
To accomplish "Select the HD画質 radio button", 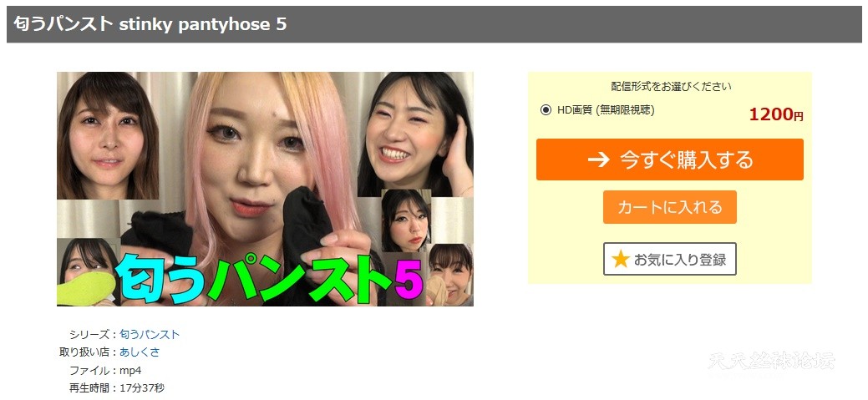I will (546, 110).
